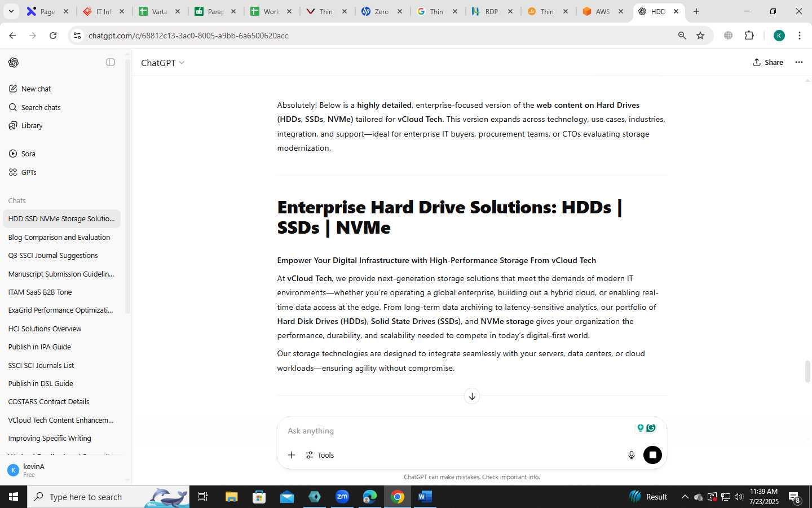Bookmark this page with the star icon
The width and height of the screenshot is (812, 508).
pyautogui.click(x=700, y=36)
